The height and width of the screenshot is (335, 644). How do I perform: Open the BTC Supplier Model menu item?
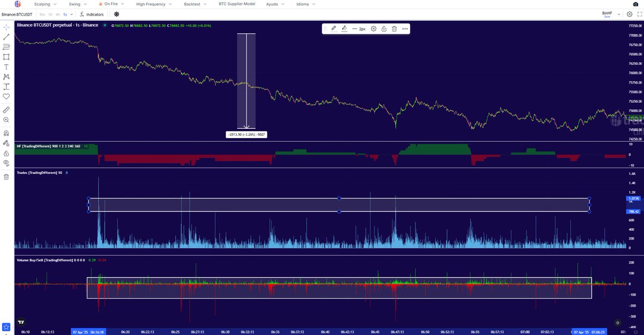pos(253,4)
